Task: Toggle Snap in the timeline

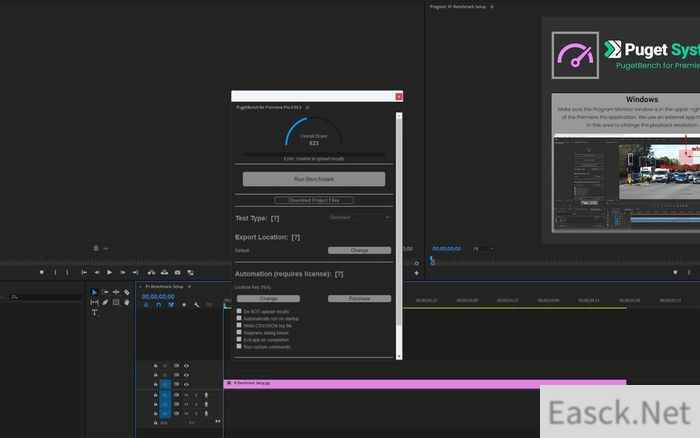Action: pyautogui.click(x=158, y=305)
